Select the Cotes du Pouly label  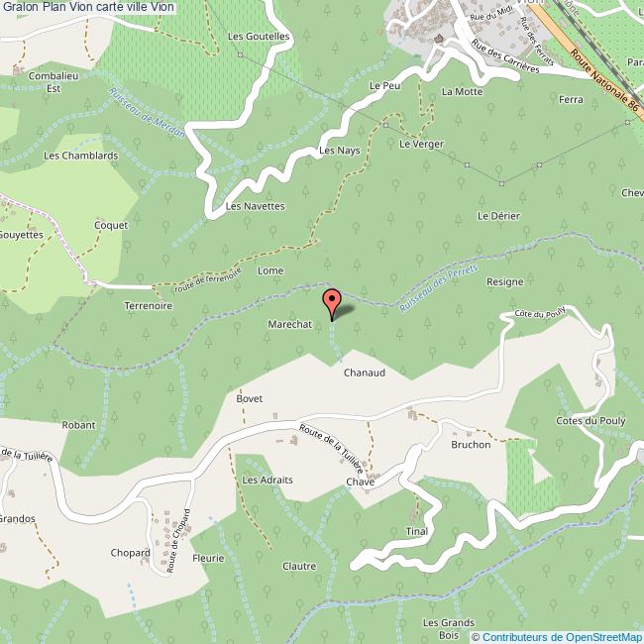coord(590,420)
